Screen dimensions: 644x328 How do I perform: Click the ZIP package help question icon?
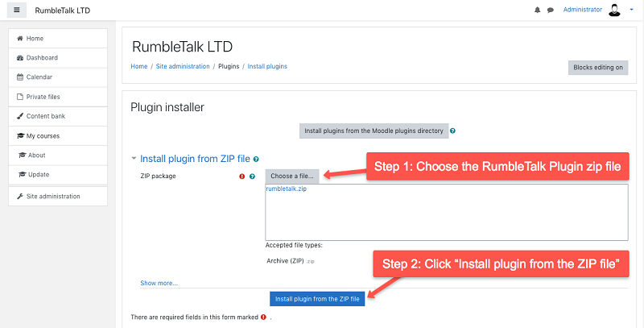coord(252,176)
